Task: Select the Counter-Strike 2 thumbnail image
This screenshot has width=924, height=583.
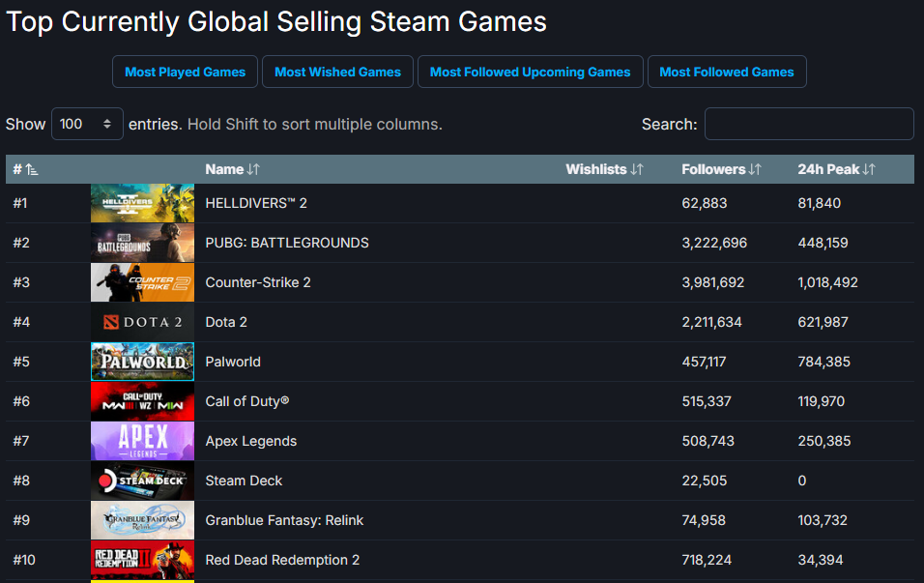Action: pyautogui.click(x=142, y=282)
